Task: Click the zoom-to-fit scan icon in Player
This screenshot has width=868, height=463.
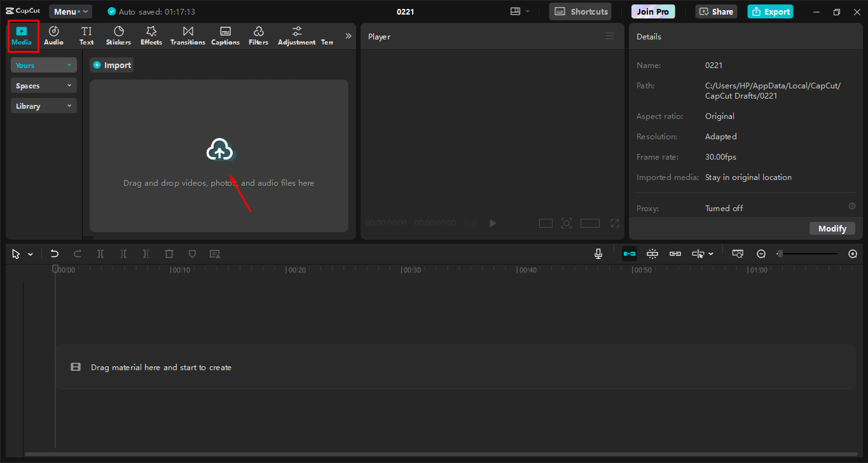Action: (x=566, y=223)
